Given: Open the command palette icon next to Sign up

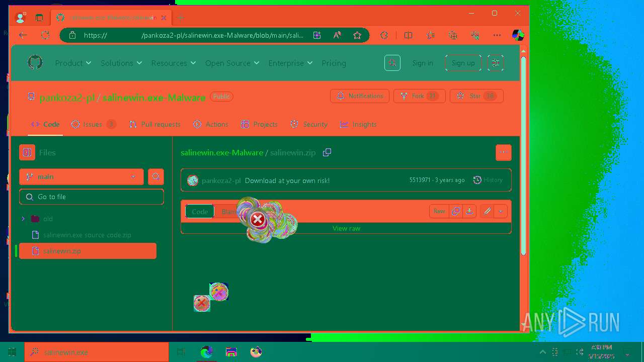Looking at the screenshot, I should [496, 63].
